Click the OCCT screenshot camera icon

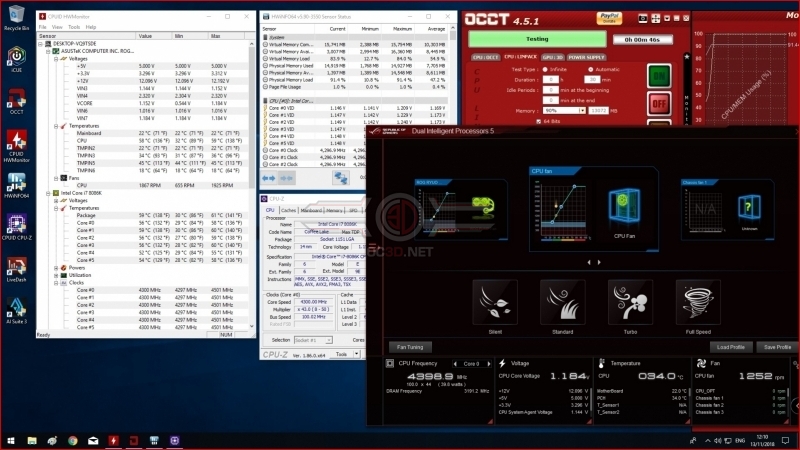(643, 18)
